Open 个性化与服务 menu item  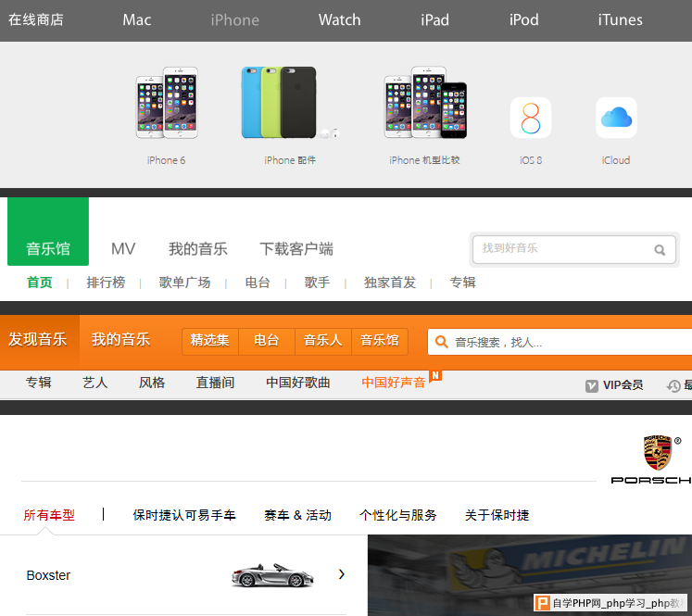click(397, 515)
